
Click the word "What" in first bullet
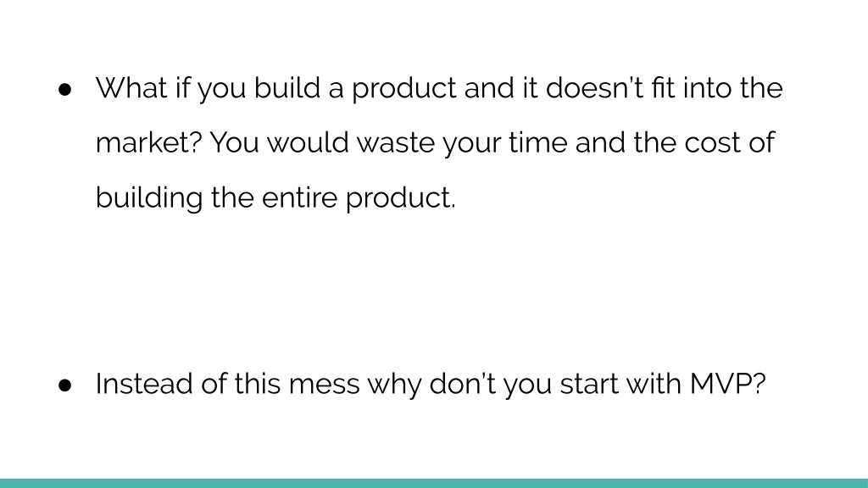131,88
